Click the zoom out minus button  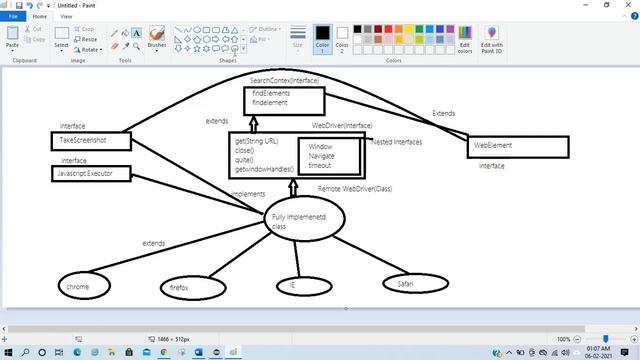pyautogui.click(x=577, y=339)
